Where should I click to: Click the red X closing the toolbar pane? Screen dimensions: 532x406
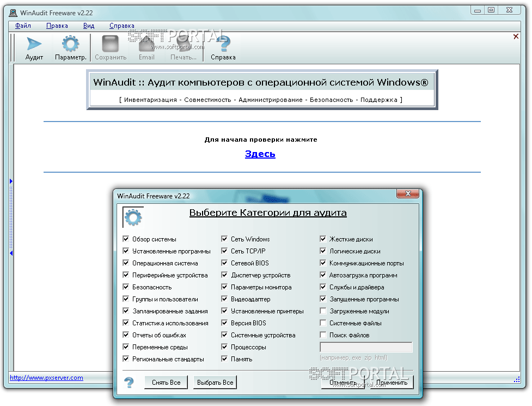tap(516, 37)
